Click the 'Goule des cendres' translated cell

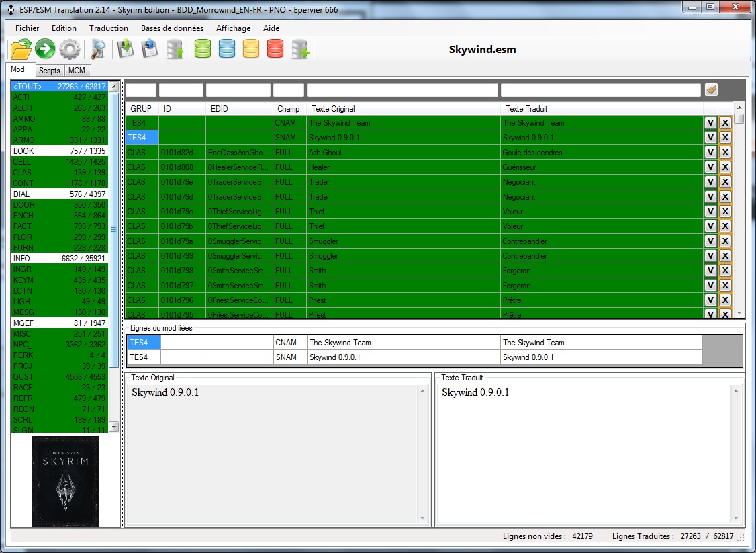602,153
